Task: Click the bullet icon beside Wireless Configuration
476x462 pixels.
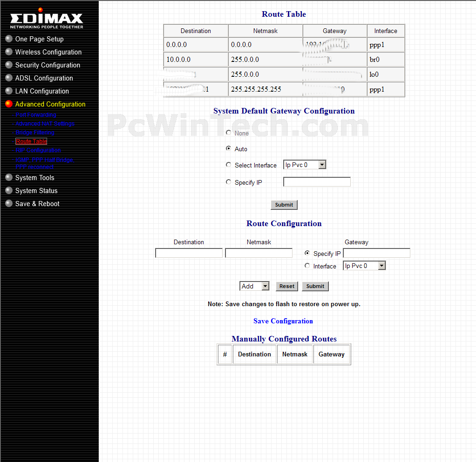Action: tap(9, 52)
